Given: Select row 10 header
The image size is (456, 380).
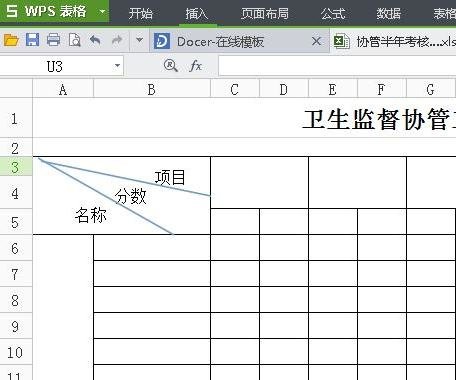Looking at the screenshot, I should pos(16,352).
